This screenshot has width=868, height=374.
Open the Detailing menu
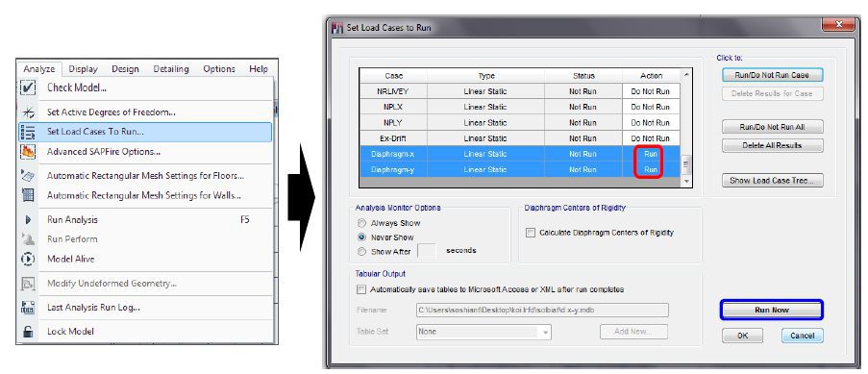[x=171, y=68]
